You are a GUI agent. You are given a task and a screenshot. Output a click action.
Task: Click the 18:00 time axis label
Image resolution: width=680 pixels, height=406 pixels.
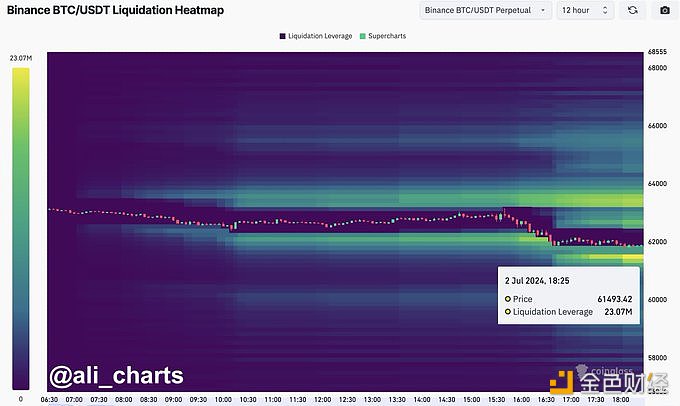(621, 399)
